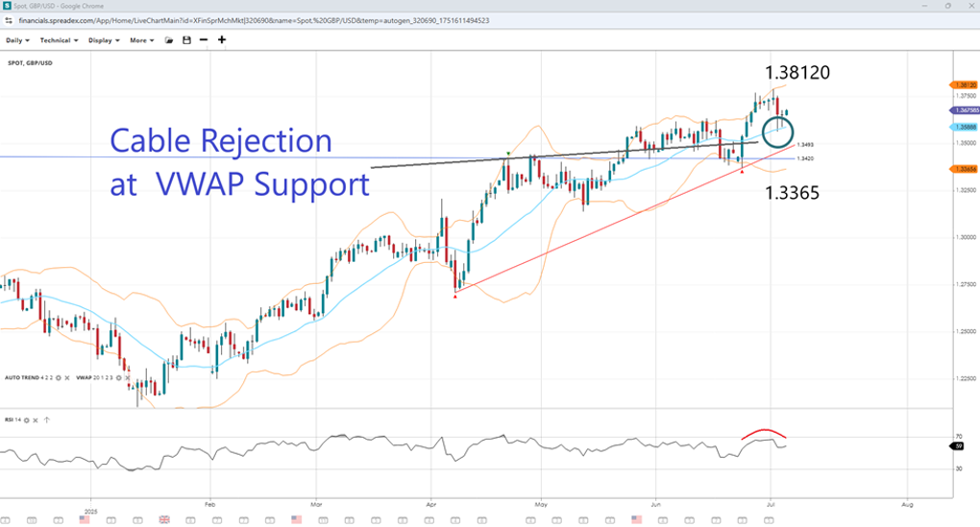This screenshot has width=980, height=527.
Task: Open the More menu
Action: [x=142, y=40]
